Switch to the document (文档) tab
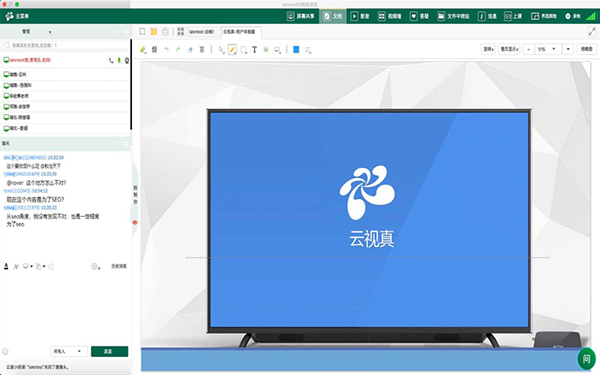The width and height of the screenshot is (600, 375). tap(333, 16)
